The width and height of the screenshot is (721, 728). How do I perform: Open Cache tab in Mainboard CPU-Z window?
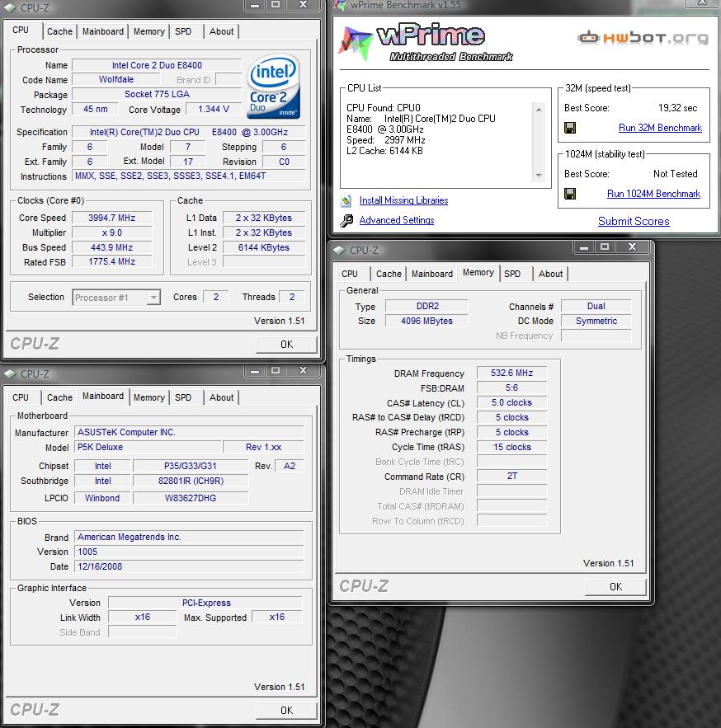59,397
